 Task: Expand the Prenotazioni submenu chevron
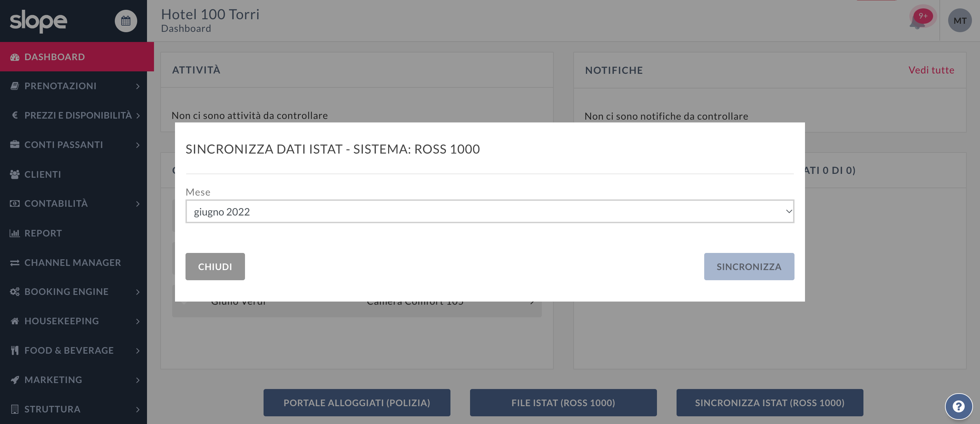click(138, 86)
